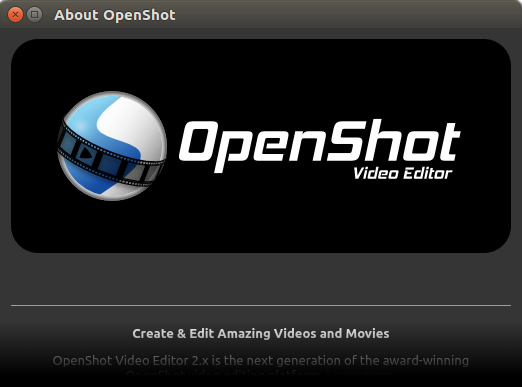Click the empty title bar area
This screenshot has width=522, height=387.
coord(347,15)
